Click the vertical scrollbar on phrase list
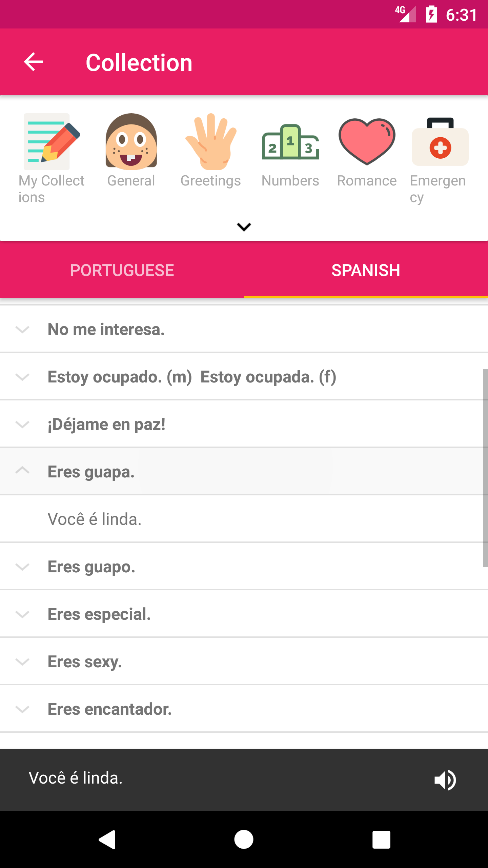Screen dimensions: 488x868 click(485, 468)
